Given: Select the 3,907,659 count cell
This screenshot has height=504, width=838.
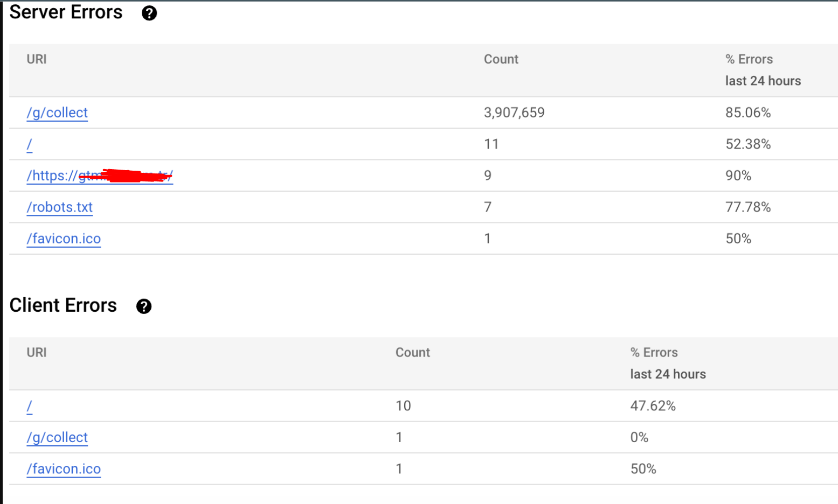Looking at the screenshot, I should click(x=514, y=113).
